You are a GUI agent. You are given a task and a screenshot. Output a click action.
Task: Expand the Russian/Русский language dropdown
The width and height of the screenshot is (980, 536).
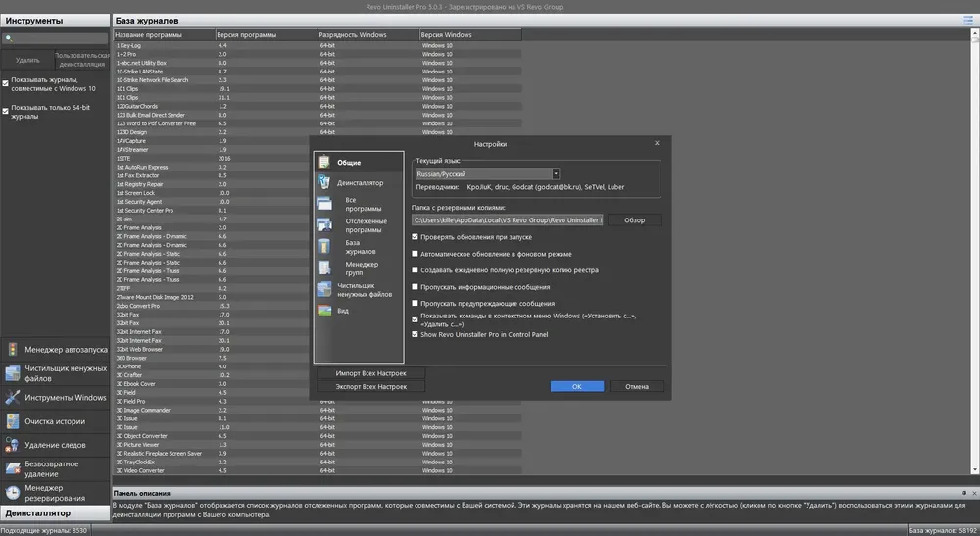[555, 174]
